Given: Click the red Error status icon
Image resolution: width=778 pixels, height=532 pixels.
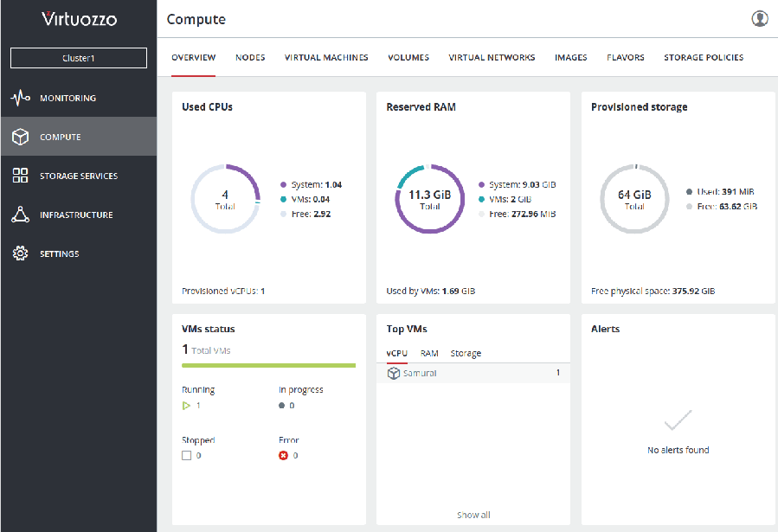Looking at the screenshot, I should 283,455.
